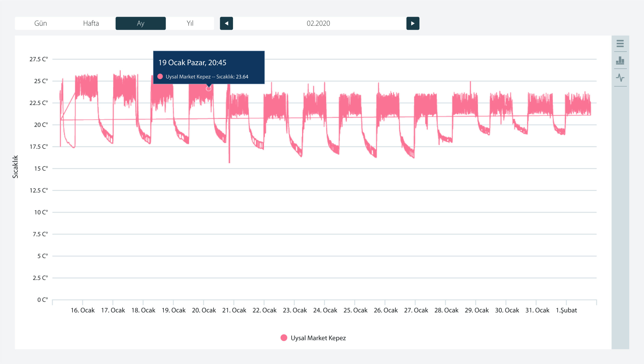644x364 pixels.
Task: Open the hamburger menu icon in the sidebar
Action: [x=620, y=44]
